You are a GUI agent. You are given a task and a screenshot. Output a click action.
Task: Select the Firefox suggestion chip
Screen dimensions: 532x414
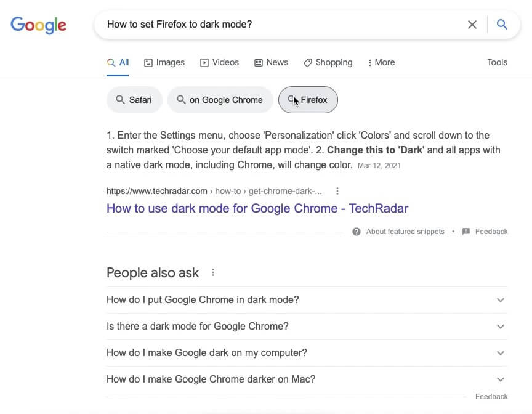(x=308, y=100)
